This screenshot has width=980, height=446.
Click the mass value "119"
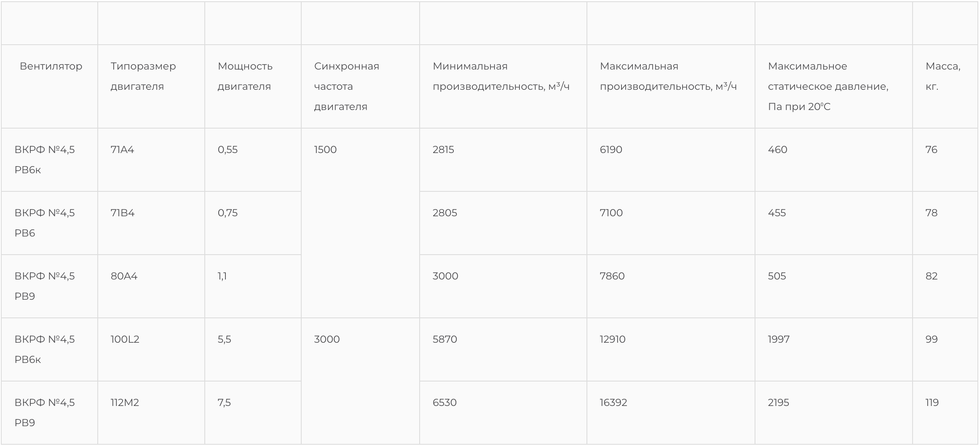[932, 403]
